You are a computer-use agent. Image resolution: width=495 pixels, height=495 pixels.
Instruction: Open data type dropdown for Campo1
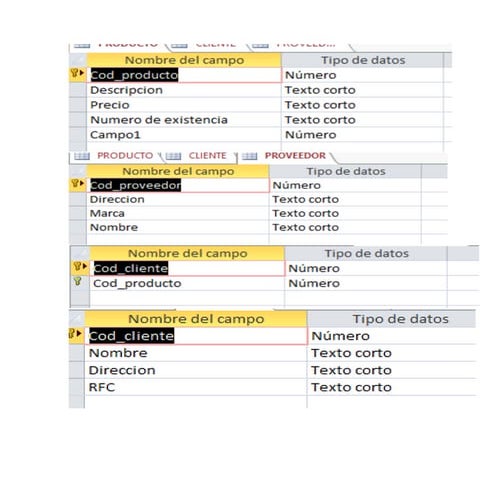tap(362, 135)
